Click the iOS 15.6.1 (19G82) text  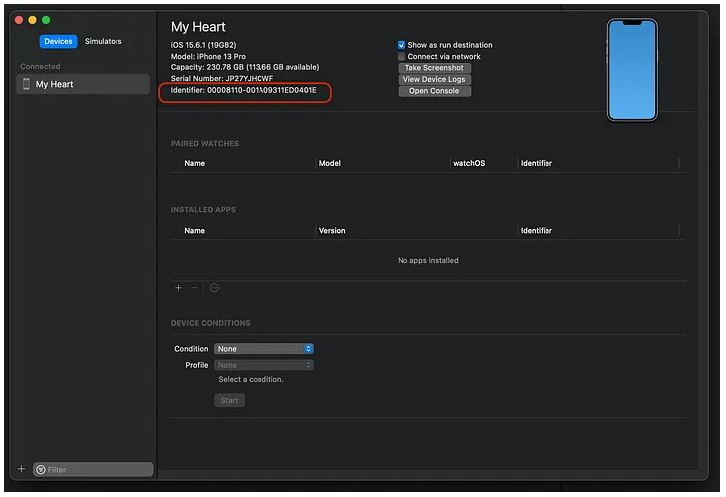coord(203,45)
